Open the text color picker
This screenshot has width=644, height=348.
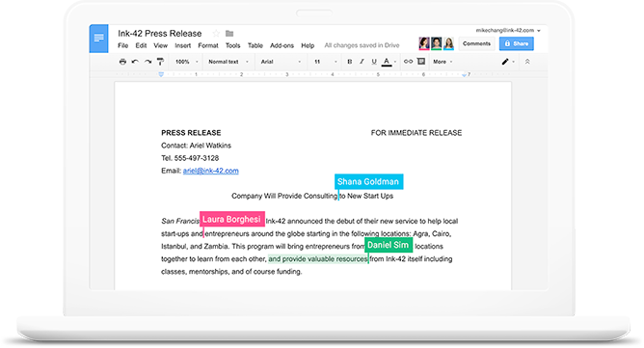pyautogui.click(x=387, y=62)
